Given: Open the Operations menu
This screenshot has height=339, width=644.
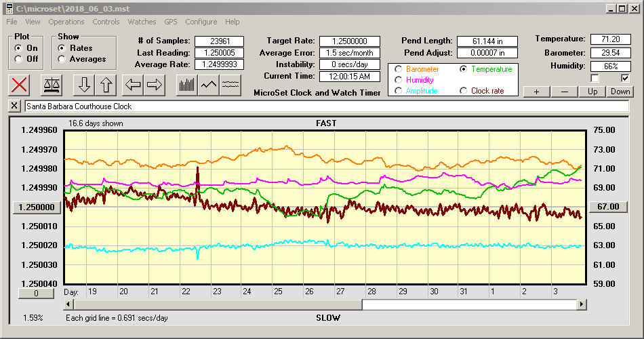Looking at the screenshot, I should click(66, 22).
